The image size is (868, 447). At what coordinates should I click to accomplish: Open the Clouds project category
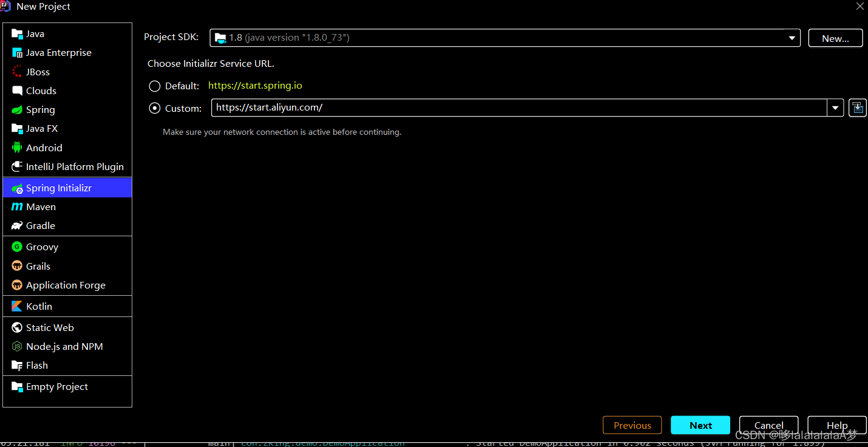point(40,90)
